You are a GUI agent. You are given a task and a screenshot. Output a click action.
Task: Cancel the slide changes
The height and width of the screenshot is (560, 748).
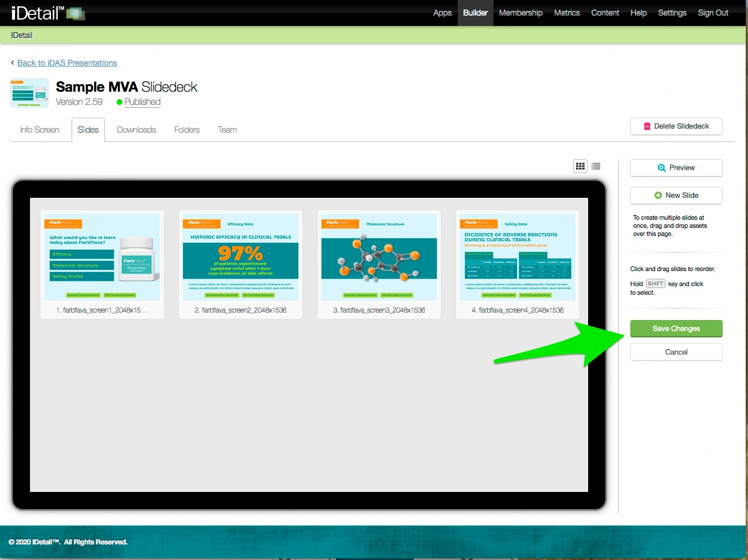pos(676,352)
